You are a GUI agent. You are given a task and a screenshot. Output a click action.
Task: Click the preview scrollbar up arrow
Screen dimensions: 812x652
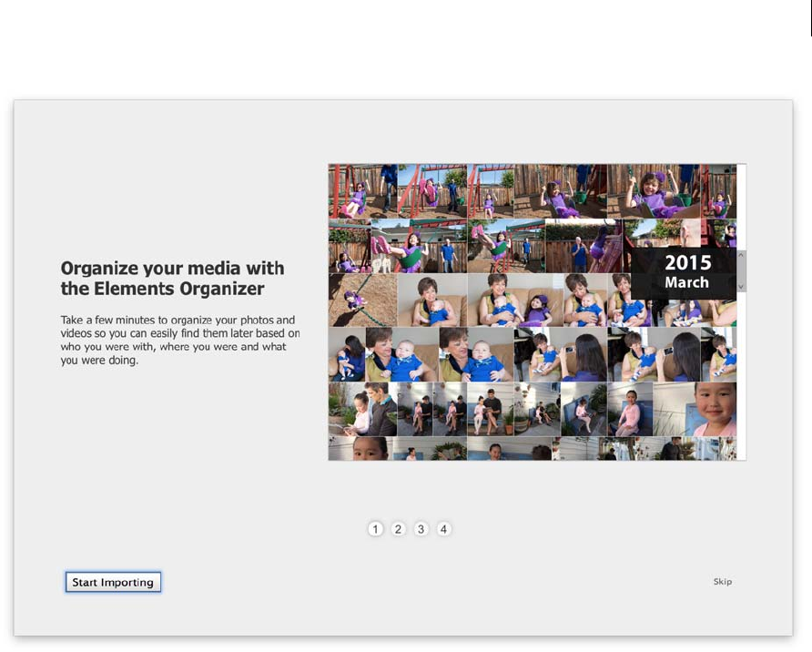coord(741,255)
